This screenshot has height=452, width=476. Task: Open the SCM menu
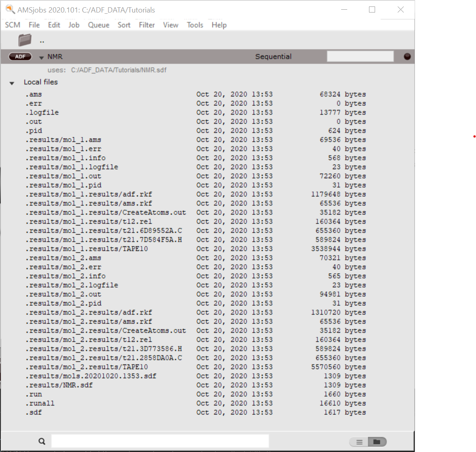pyautogui.click(x=12, y=25)
